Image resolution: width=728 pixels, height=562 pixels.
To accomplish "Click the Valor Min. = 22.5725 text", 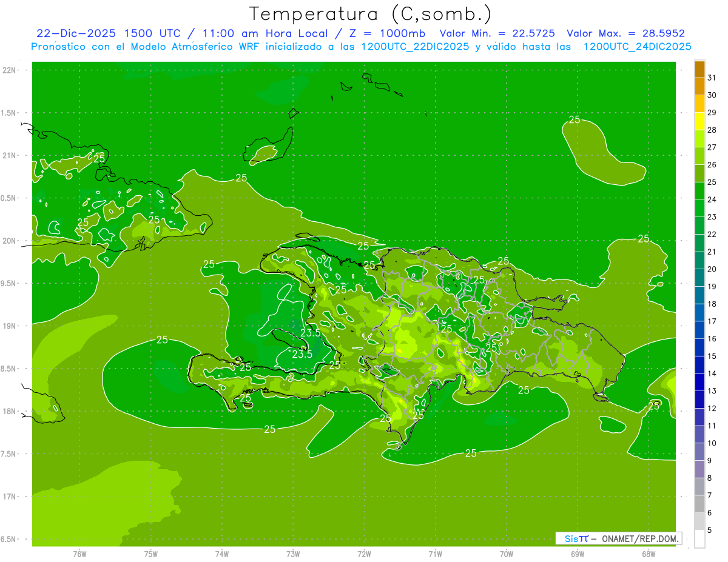I will [x=497, y=33].
